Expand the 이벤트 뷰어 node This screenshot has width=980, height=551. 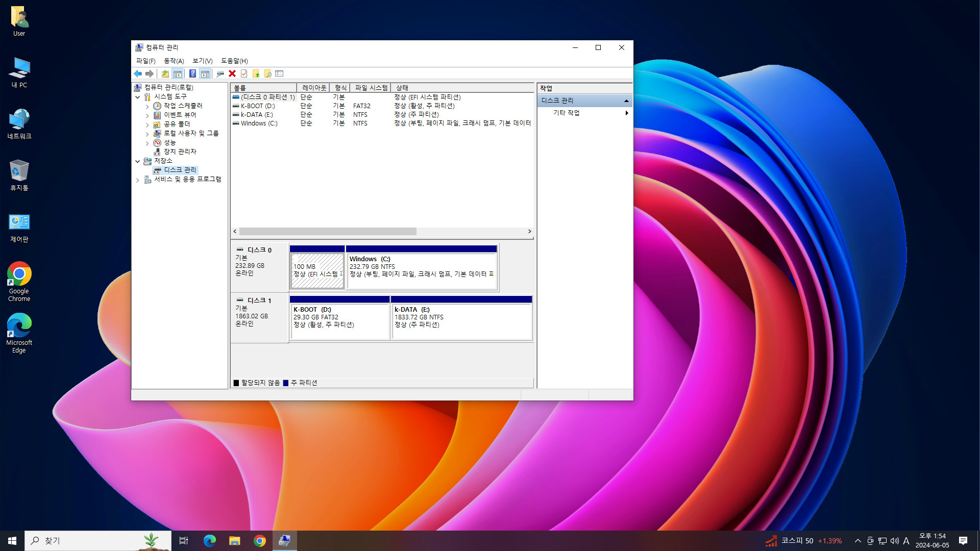click(x=148, y=115)
